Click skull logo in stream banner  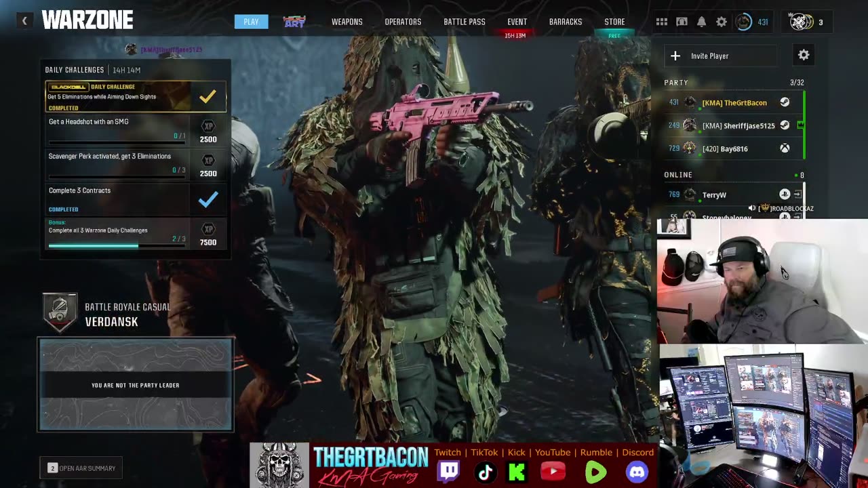[279, 465]
